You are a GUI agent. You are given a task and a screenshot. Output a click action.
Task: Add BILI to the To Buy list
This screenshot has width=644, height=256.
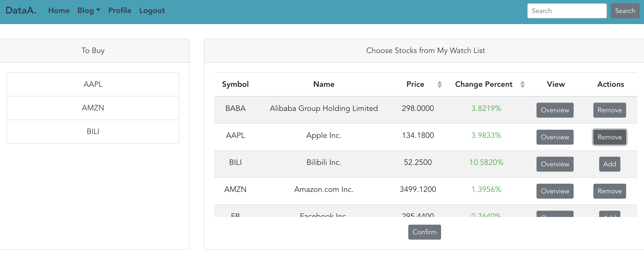(609, 164)
